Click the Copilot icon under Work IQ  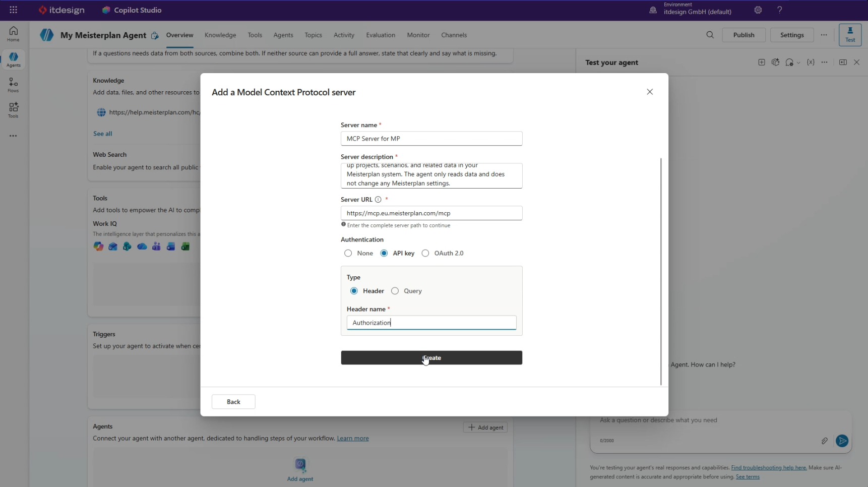(x=98, y=247)
